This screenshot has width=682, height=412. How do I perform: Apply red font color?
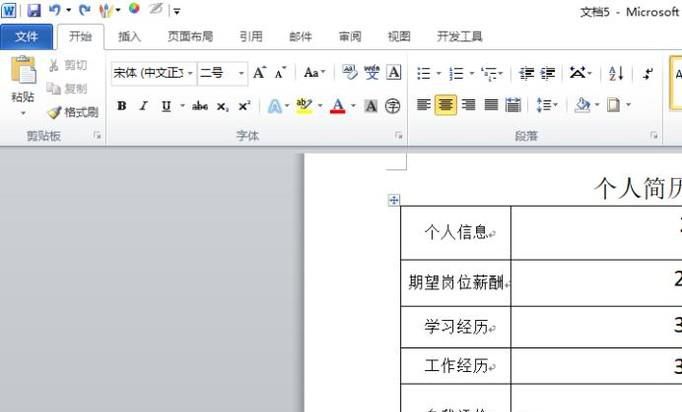coord(338,106)
